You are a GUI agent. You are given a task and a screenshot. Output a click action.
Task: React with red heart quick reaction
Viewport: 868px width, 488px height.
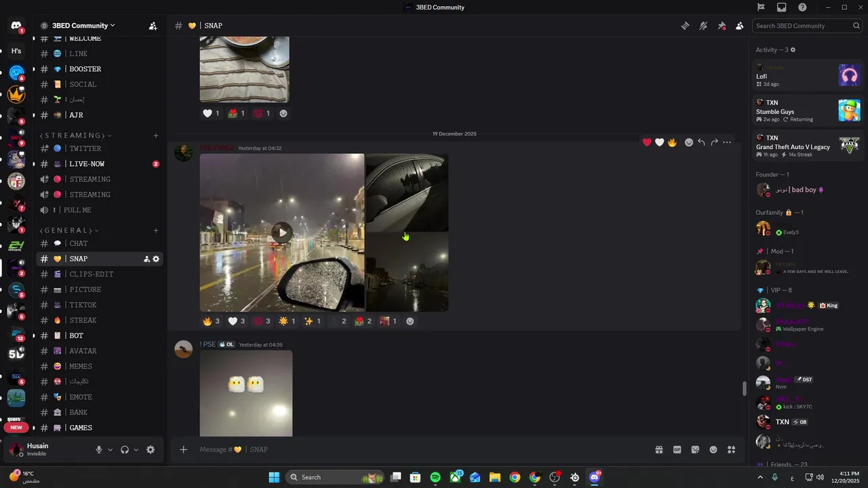647,142
